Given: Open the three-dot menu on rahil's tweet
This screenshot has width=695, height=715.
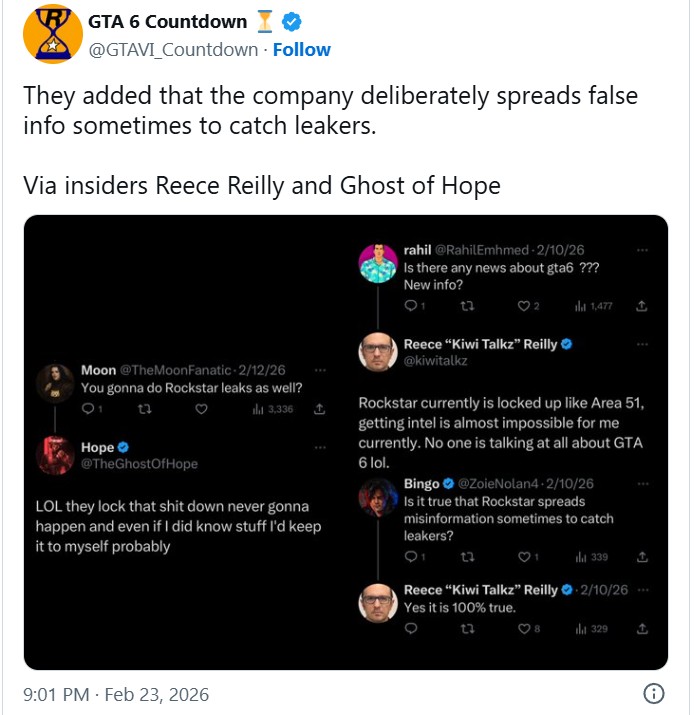Looking at the screenshot, I should coord(641,249).
